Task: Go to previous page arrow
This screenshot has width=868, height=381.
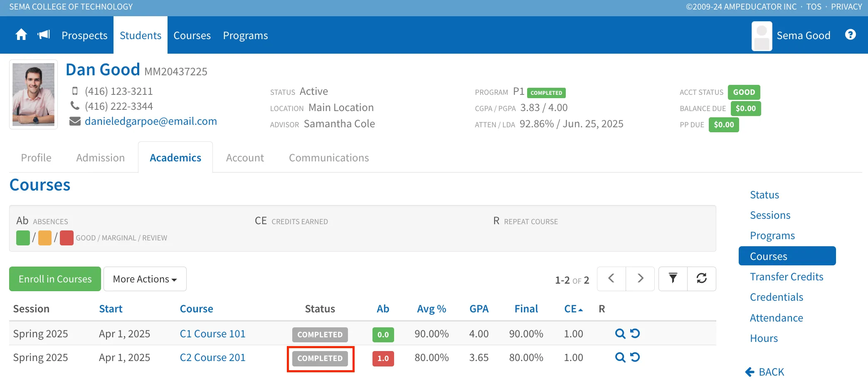Action: pyautogui.click(x=612, y=279)
